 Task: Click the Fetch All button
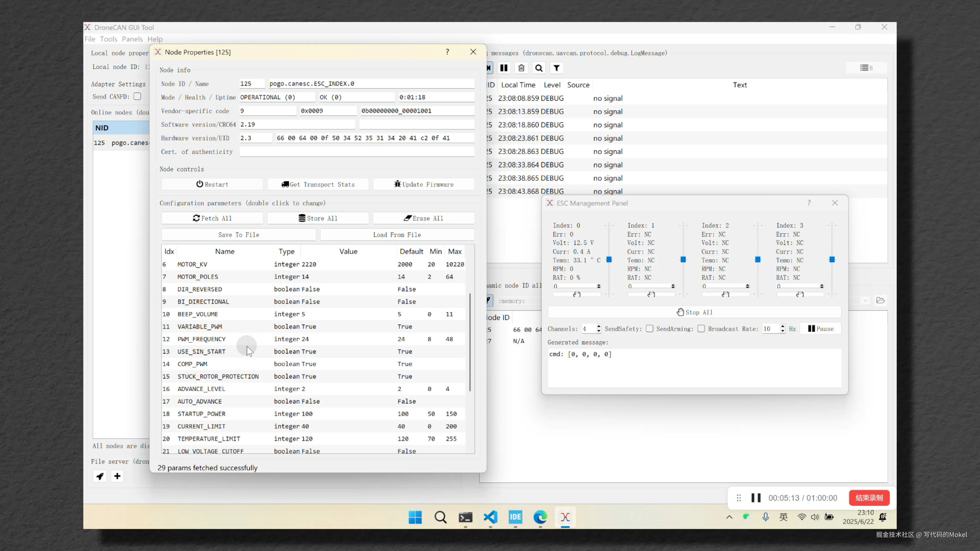coord(212,218)
